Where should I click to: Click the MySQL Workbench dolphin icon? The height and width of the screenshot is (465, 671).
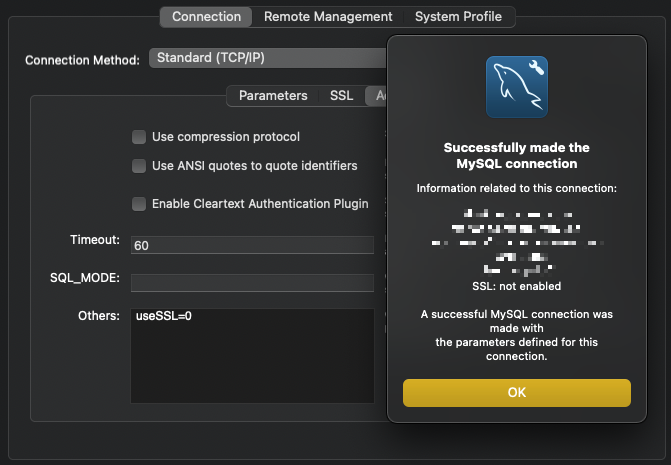517,87
